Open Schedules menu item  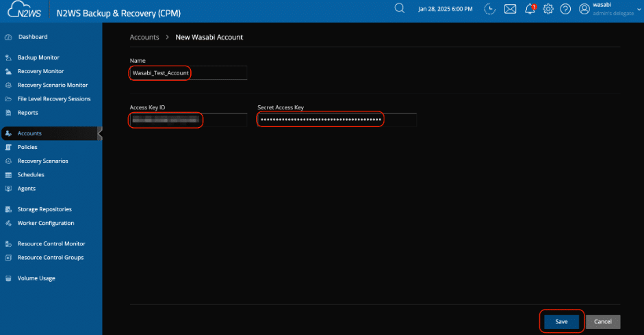[31, 175]
